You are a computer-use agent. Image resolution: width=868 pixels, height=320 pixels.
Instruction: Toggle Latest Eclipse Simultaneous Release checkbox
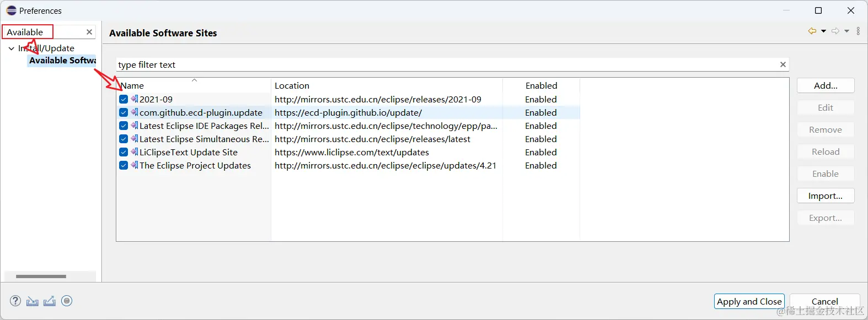click(x=124, y=139)
